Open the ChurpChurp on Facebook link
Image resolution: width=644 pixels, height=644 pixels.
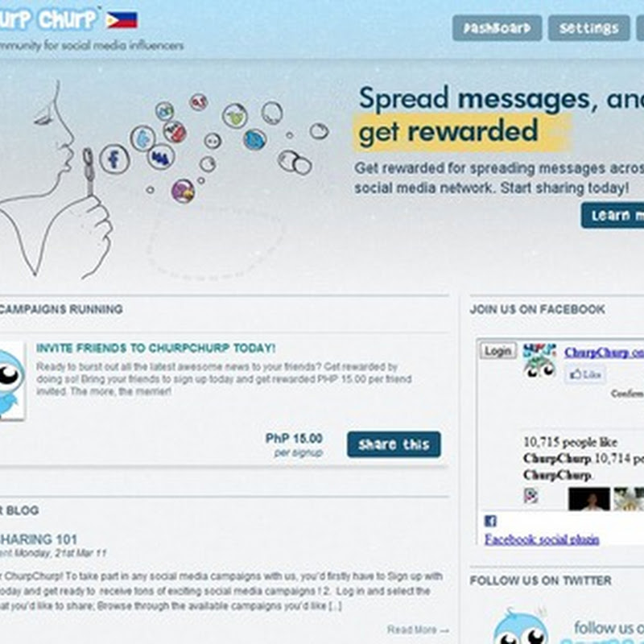point(604,353)
